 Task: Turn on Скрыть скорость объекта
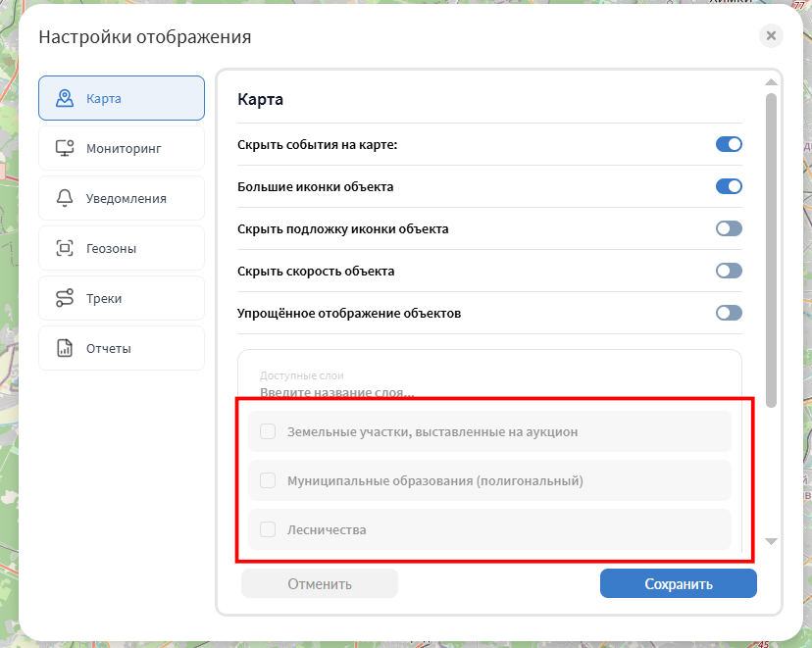click(x=729, y=271)
